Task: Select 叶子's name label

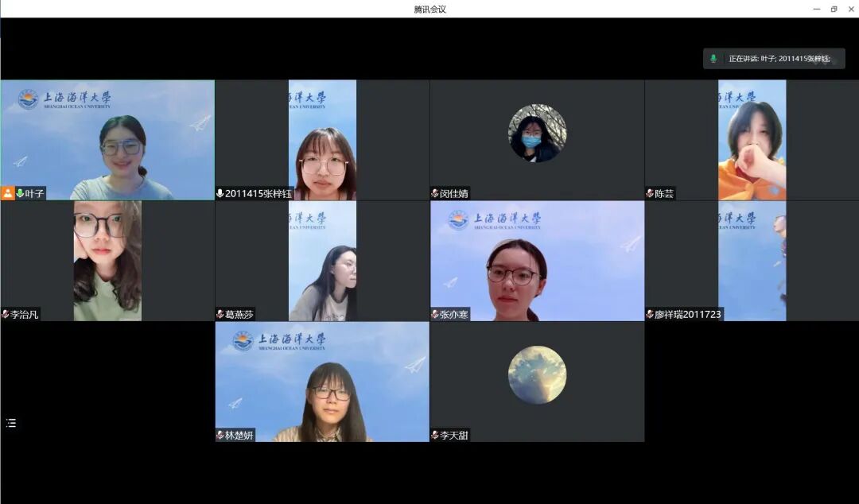Action: click(32, 192)
